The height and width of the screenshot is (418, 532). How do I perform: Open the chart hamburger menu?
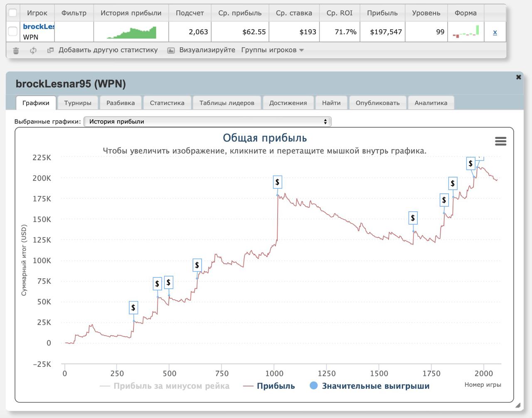(500, 141)
